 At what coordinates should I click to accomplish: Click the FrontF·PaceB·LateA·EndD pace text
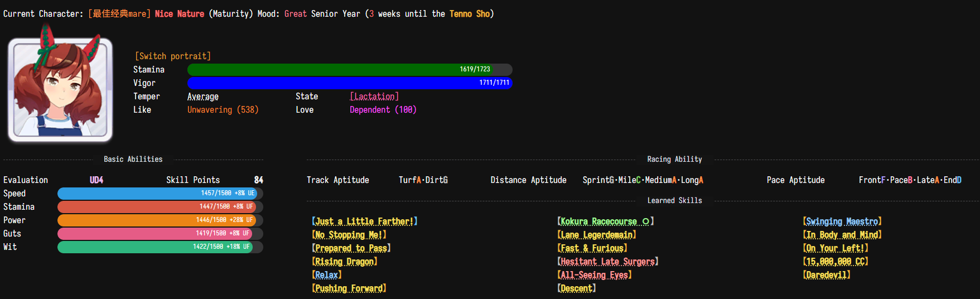pyautogui.click(x=910, y=180)
